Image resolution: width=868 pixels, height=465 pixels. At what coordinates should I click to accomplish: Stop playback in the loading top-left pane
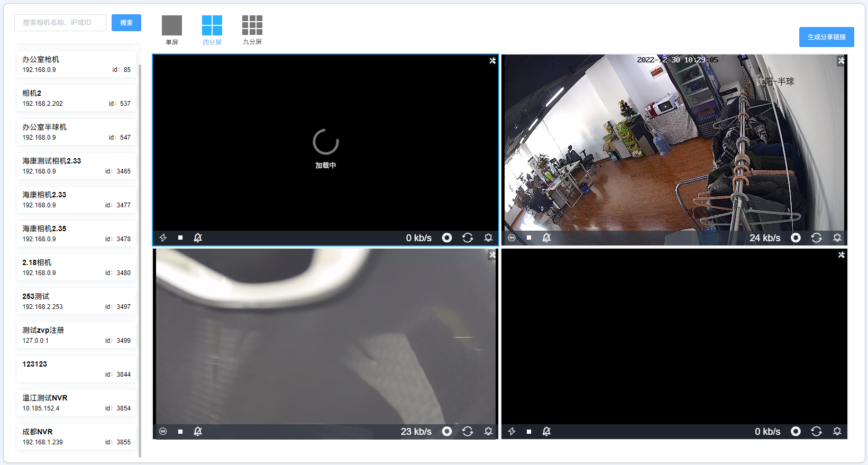180,238
